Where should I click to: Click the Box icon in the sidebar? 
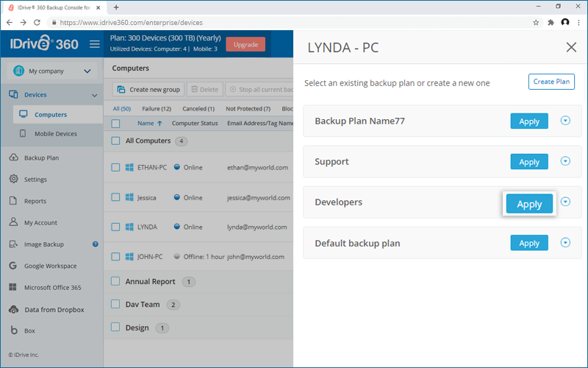coord(14,330)
